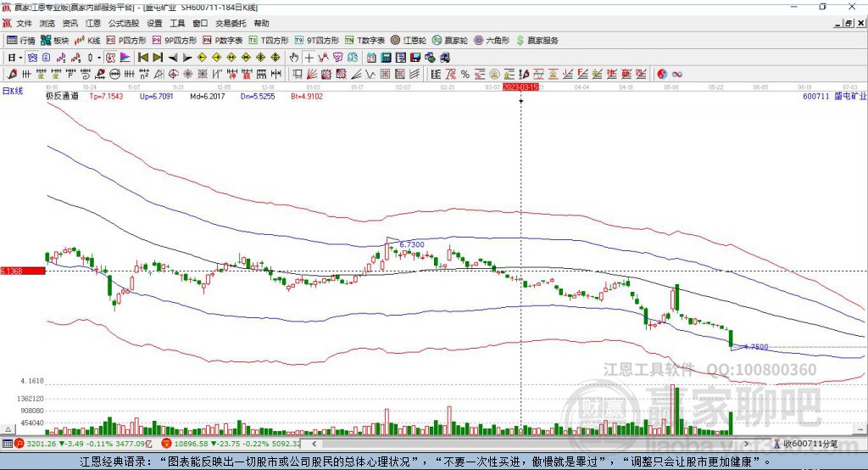868x470 pixels.
Task: Open the P四方形 tool
Action: tap(126, 41)
